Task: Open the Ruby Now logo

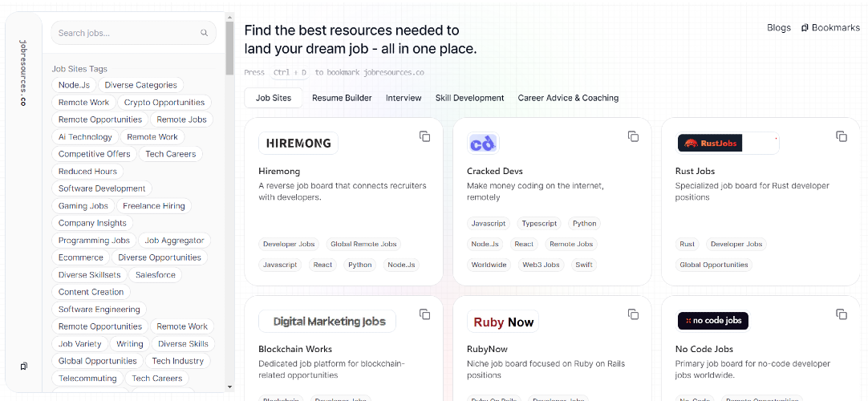Action: point(503,322)
